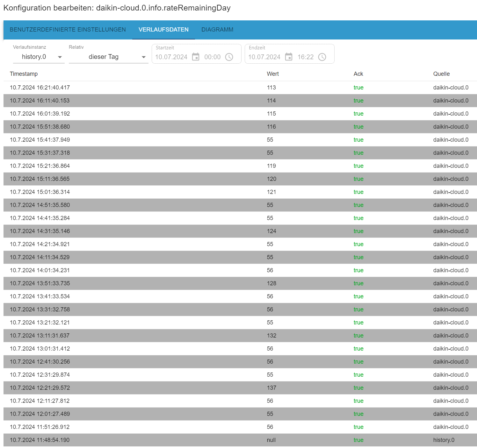Click value 121 in the Wert column
This screenshot has height=448, width=477.
pos(271,192)
